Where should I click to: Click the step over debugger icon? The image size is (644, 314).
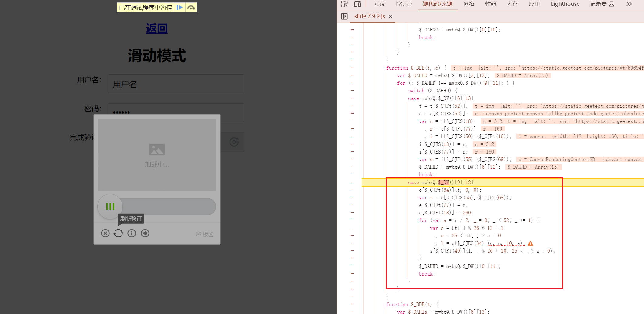click(x=191, y=8)
